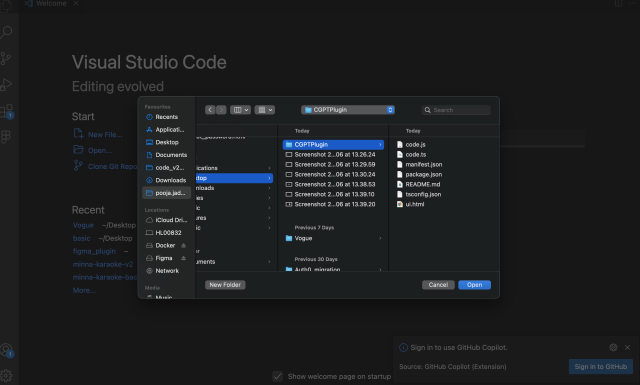Open recent project figma_plugin
The width and height of the screenshot is (640, 385).
[94, 251]
